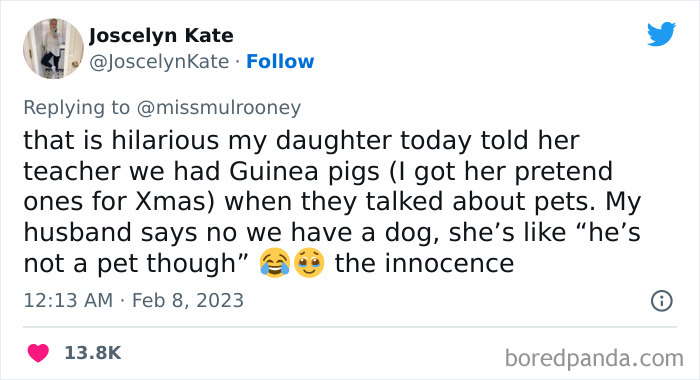
Task: Click the words "Guinea pigs" in the tweet
Action: click(304, 172)
